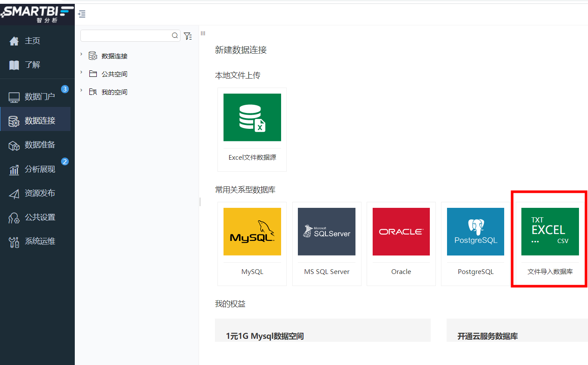Choose the TXT EXCEL CSV import tile
This screenshot has height=365, width=588.
(x=550, y=231)
